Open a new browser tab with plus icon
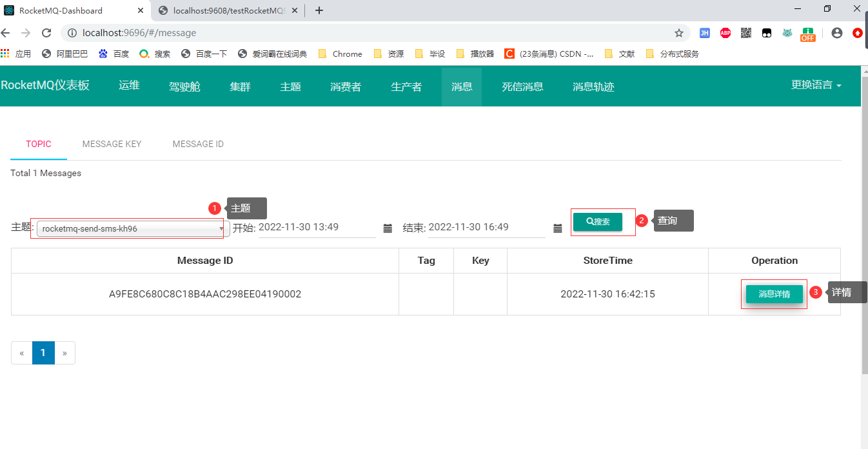The width and height of the screenshot is (868, 449). pyautogui.click(x=319, y=10)
